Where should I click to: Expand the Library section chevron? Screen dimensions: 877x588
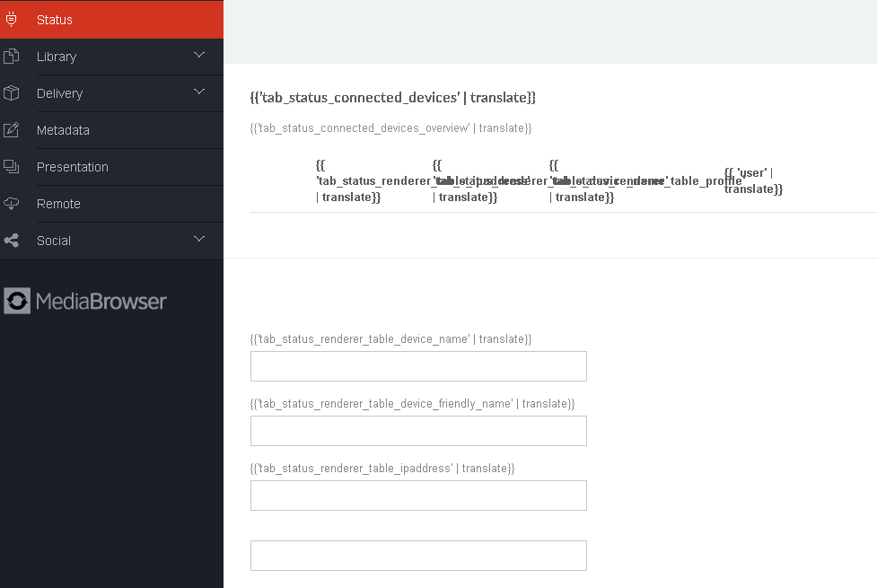click(x=199, y=56)
